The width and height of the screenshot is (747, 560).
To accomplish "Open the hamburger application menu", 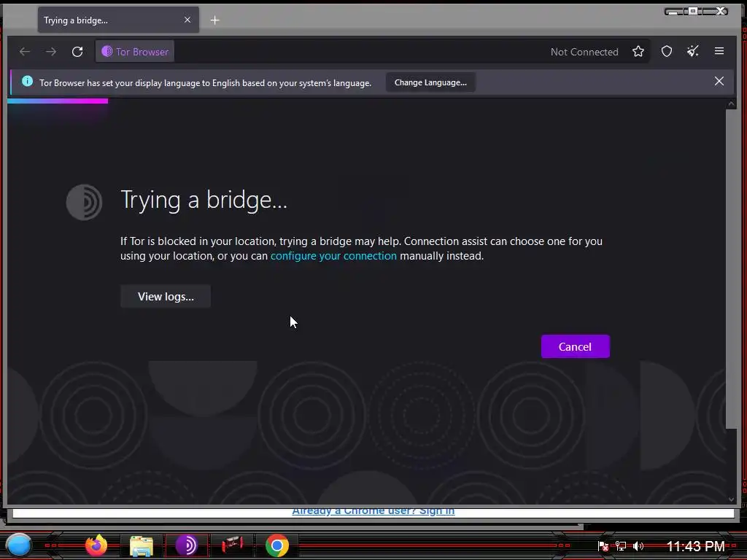I will coord(719,51).
